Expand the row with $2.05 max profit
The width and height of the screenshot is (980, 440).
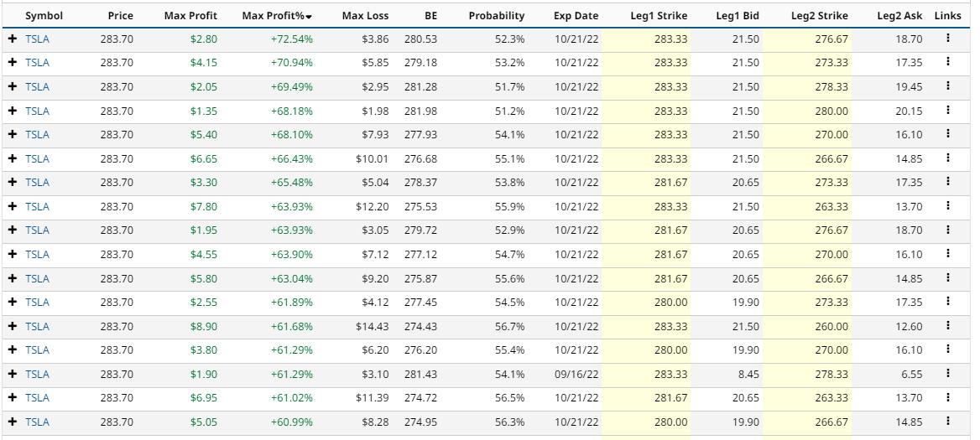point(13,87)
